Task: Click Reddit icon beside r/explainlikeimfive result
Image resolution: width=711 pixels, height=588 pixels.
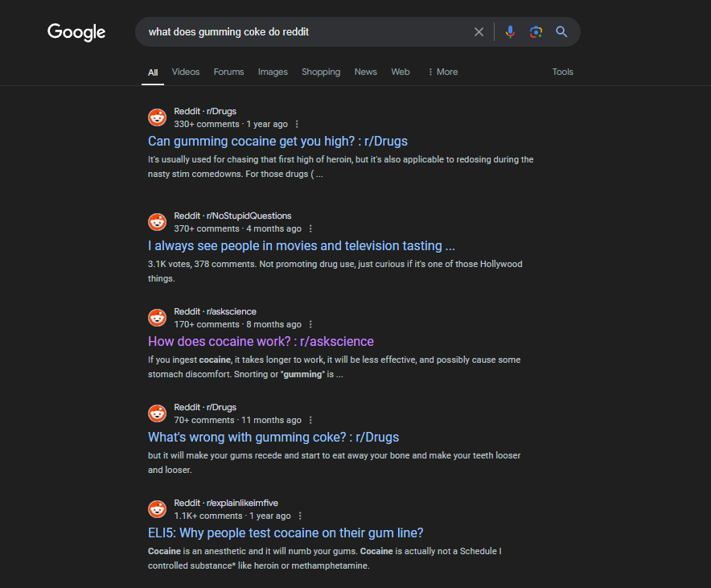Action: coord(158,509)
